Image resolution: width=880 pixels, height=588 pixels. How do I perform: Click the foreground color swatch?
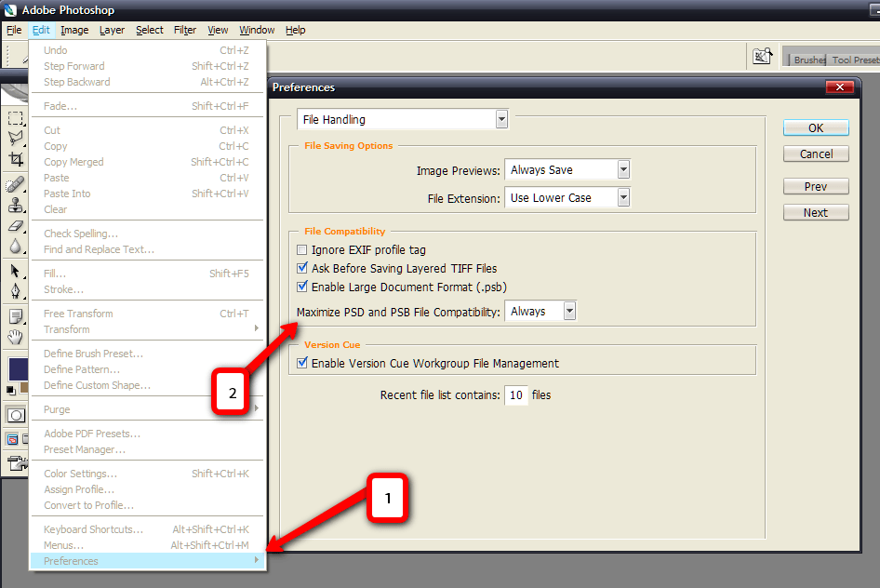point(17,368)
